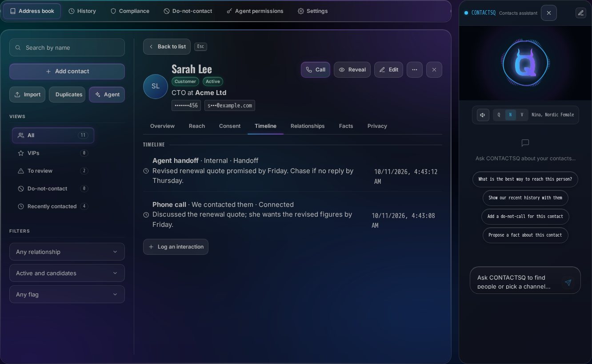The image size is (592, 364).
Task: Open the more options ellipsis menu
Action: tap(415, 70)
